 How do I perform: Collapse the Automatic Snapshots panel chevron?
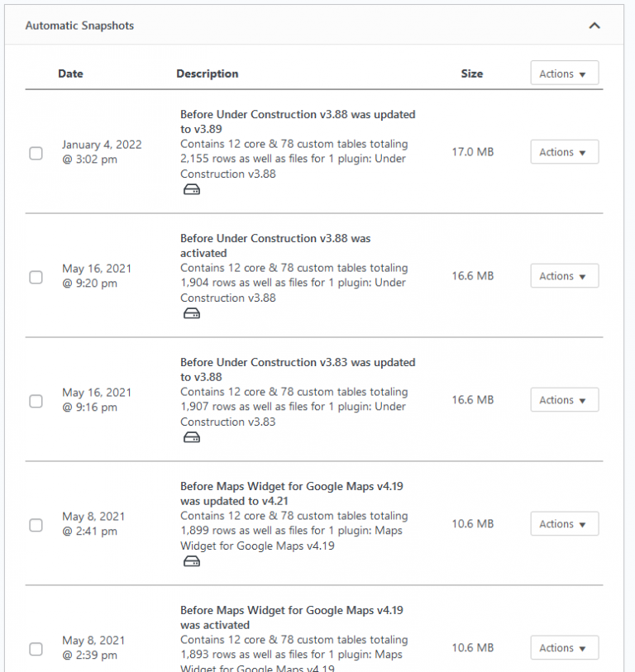coord(594,26)
